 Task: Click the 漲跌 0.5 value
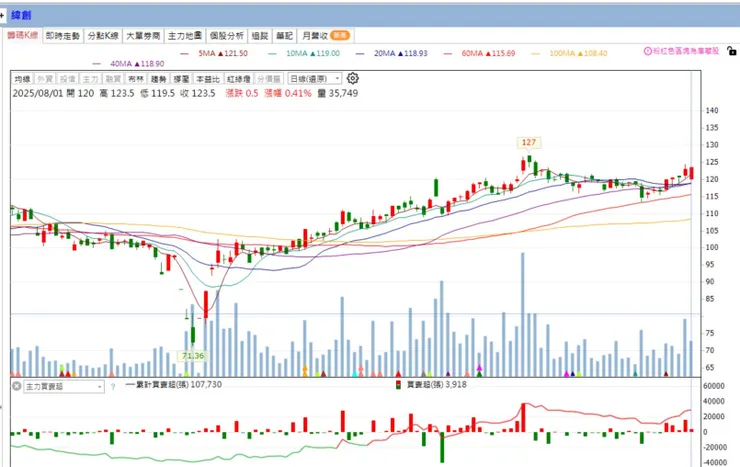[x=242, y=93]
